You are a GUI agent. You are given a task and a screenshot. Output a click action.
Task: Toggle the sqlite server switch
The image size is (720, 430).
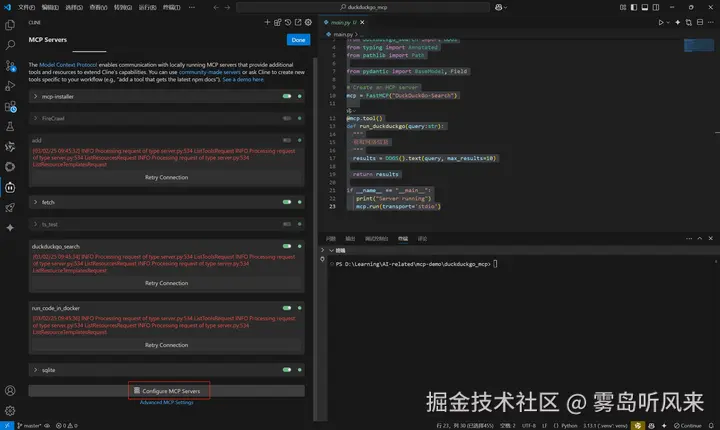(287, 370)
